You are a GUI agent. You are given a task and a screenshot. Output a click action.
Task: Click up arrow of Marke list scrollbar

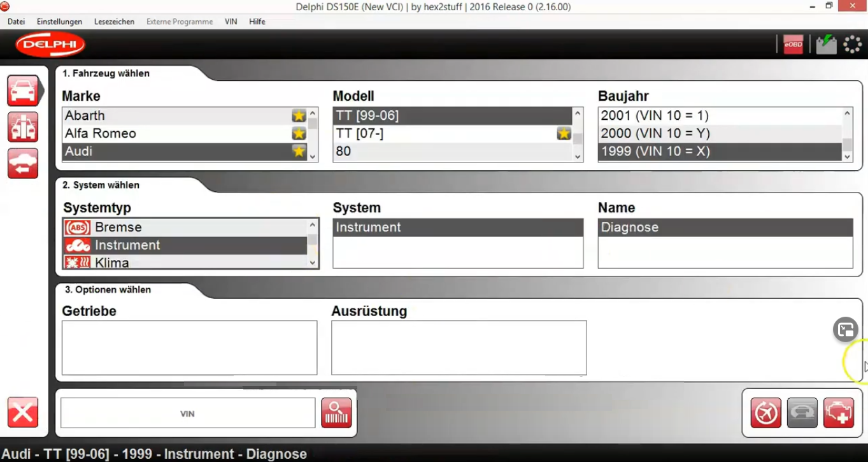point(313,113)
